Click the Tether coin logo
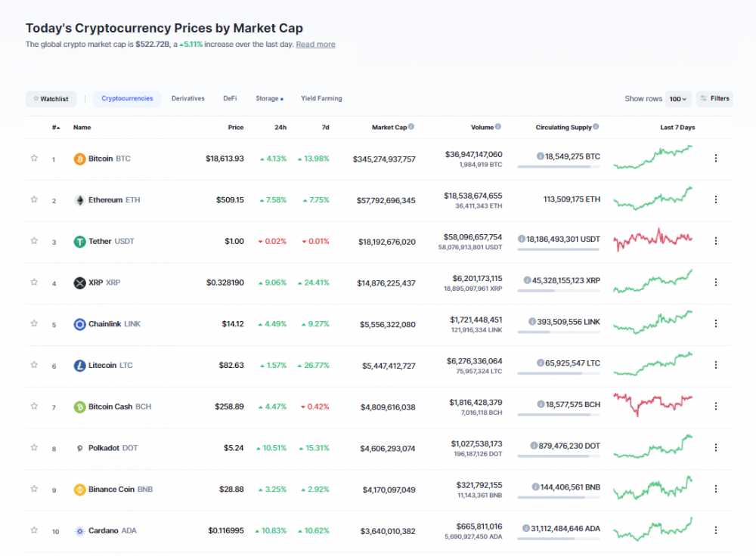Screen dimensions: 756x556 (x=79, y=242)
